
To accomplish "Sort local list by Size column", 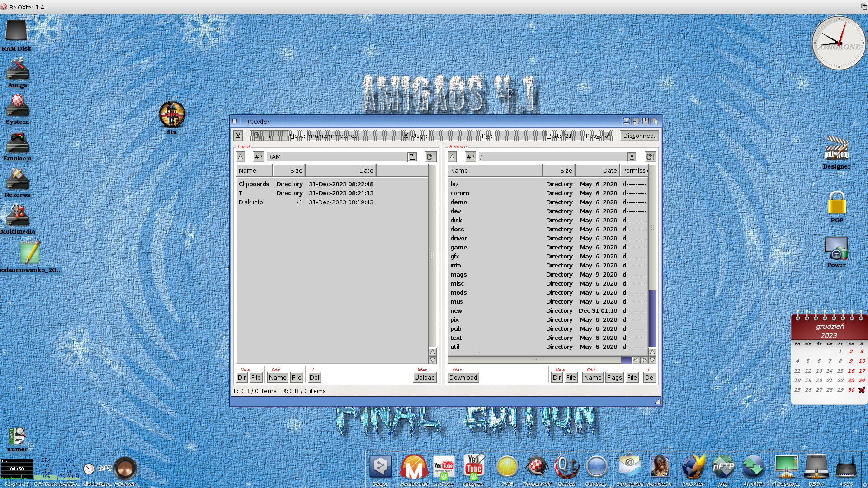I will point(289,170).
